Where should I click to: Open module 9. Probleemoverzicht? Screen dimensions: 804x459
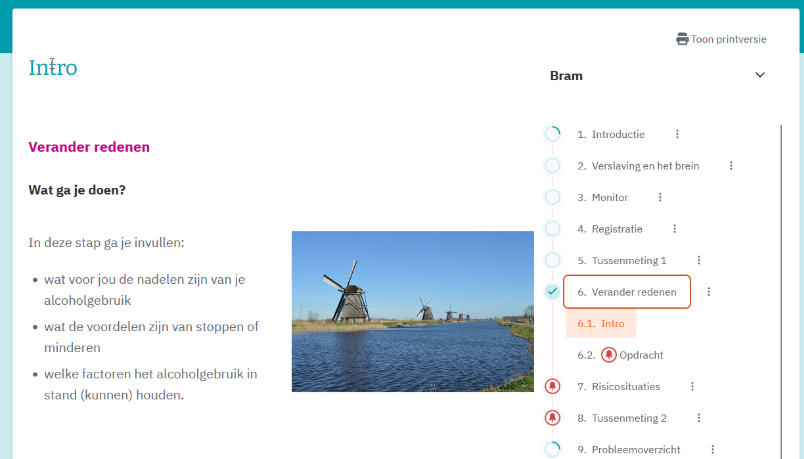click(629, 450)
